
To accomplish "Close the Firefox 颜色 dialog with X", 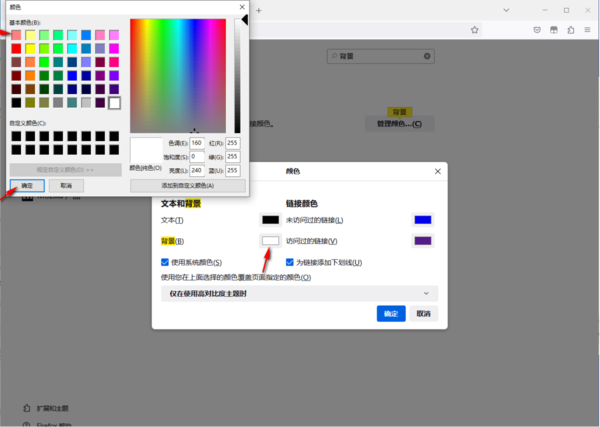I will 437,171.
